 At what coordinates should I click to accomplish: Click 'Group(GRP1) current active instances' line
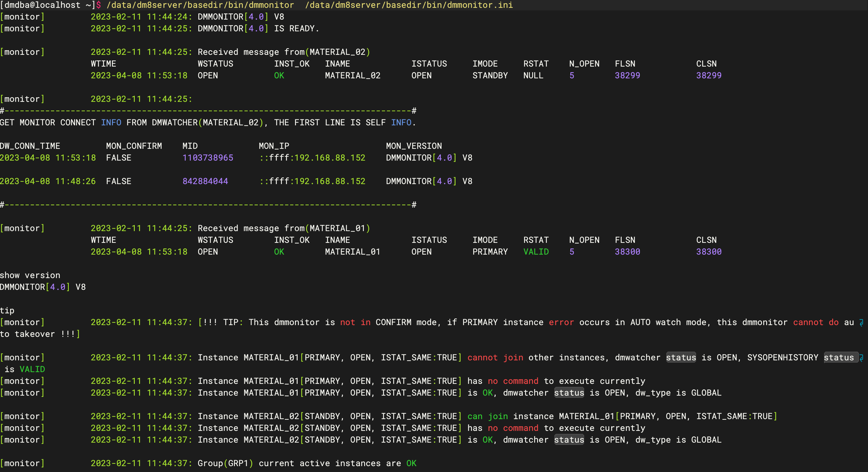pyautogui.click(x=307, y=463)
